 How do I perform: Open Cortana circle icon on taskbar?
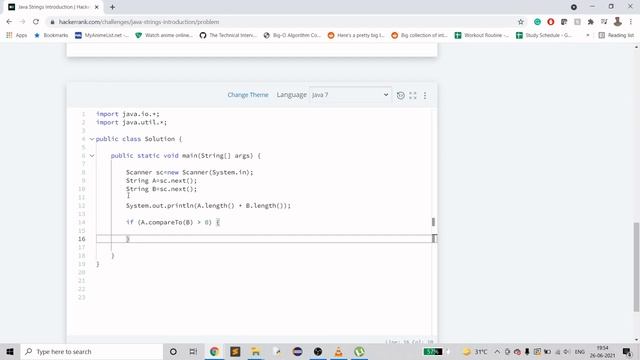[x=173, y=351]
